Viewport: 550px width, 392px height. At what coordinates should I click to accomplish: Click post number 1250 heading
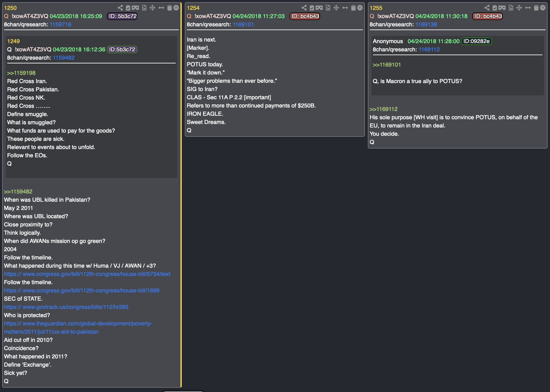click(x=10, y=8)
